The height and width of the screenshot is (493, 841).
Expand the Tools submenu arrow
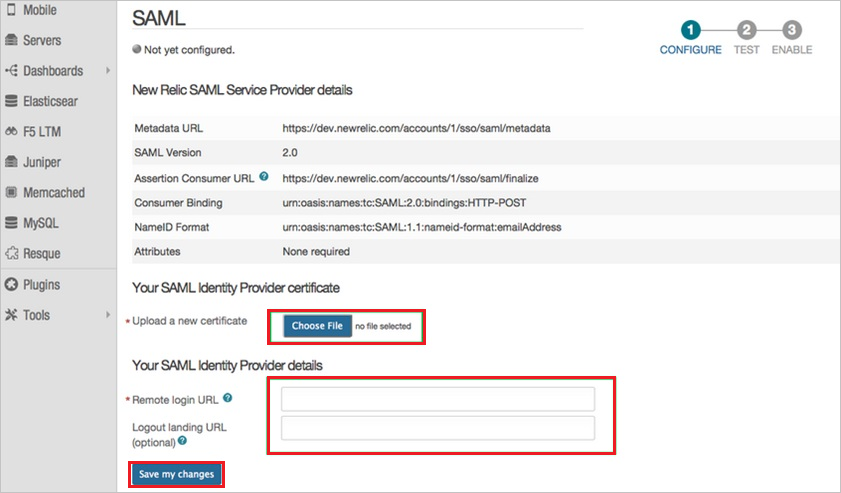tap(108, 315)
